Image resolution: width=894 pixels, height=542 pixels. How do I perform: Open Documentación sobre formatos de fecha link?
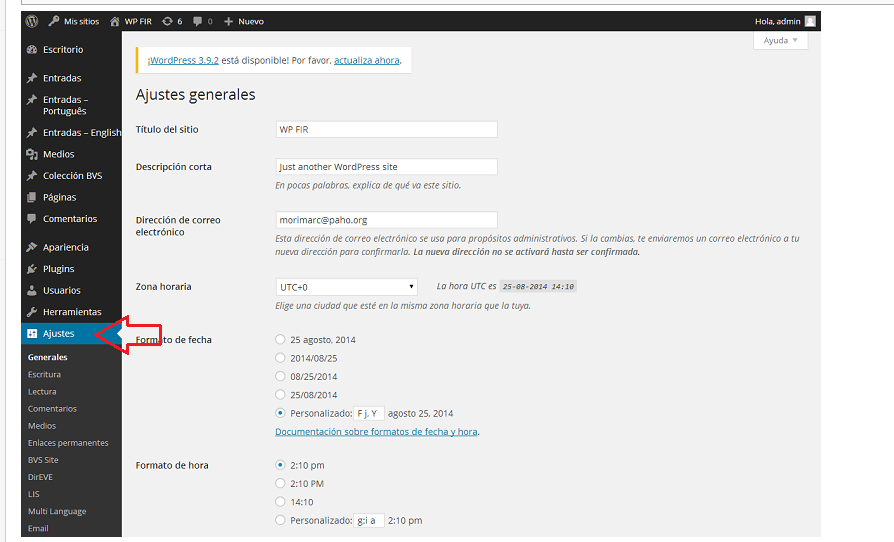[x=376, y=432]
